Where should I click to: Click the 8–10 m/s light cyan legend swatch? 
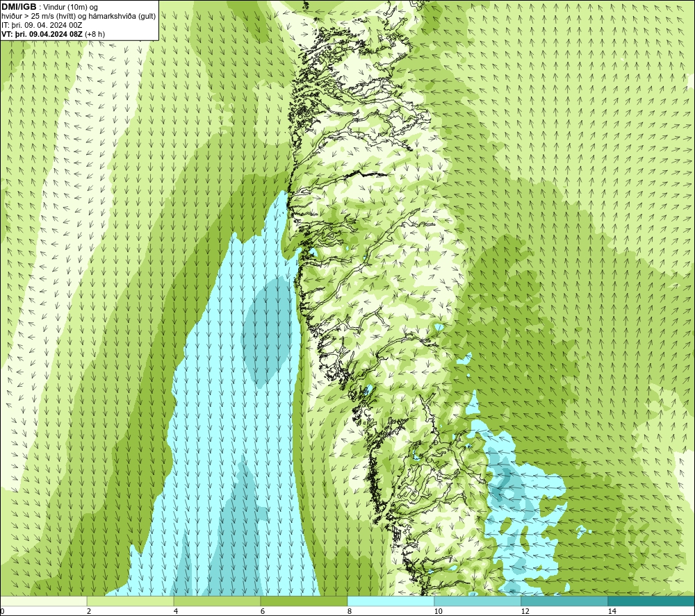pos(391,601)
